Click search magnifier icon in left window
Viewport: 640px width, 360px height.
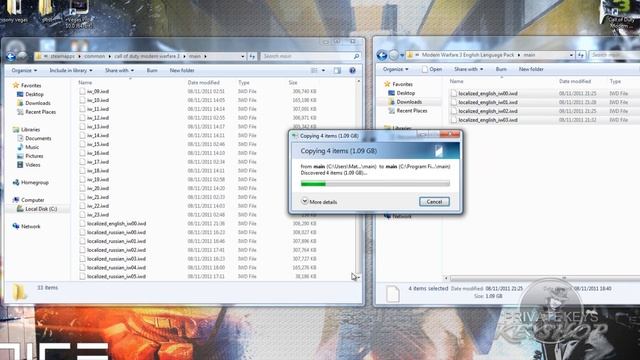tap(356, 56)
